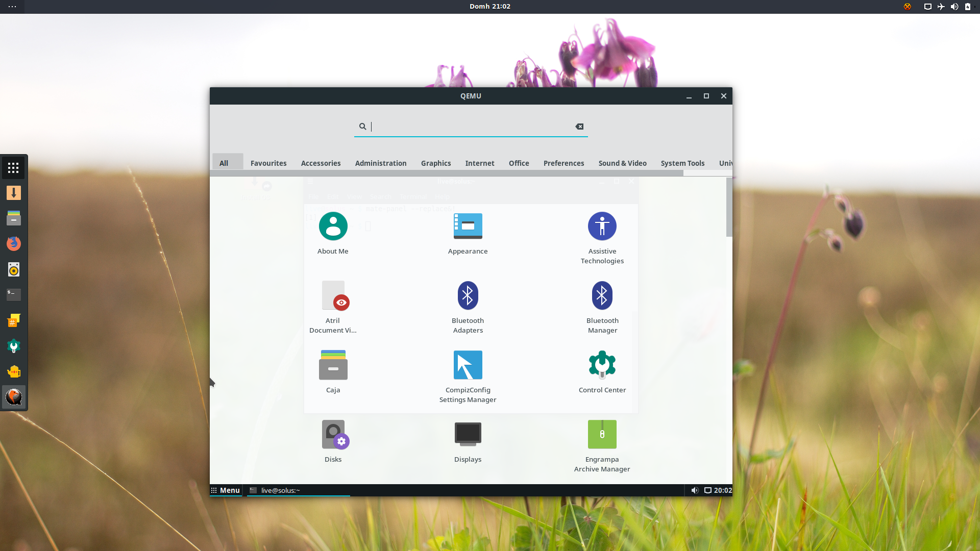Viewport: 980px width, 551px height.
Task: Open Displays settings icon
Action: pos(468,434)
